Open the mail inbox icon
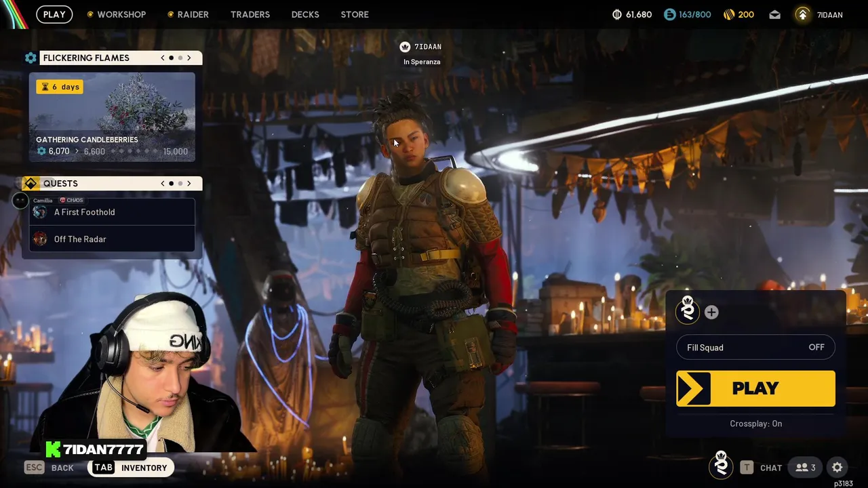The image size is (868, 488). [x=774, y=14]
